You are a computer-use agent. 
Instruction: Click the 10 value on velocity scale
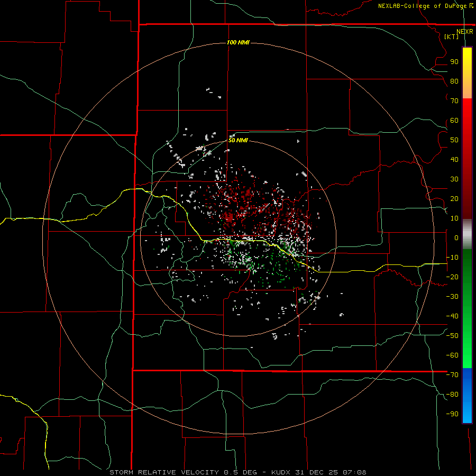click(x=454, y=218)
